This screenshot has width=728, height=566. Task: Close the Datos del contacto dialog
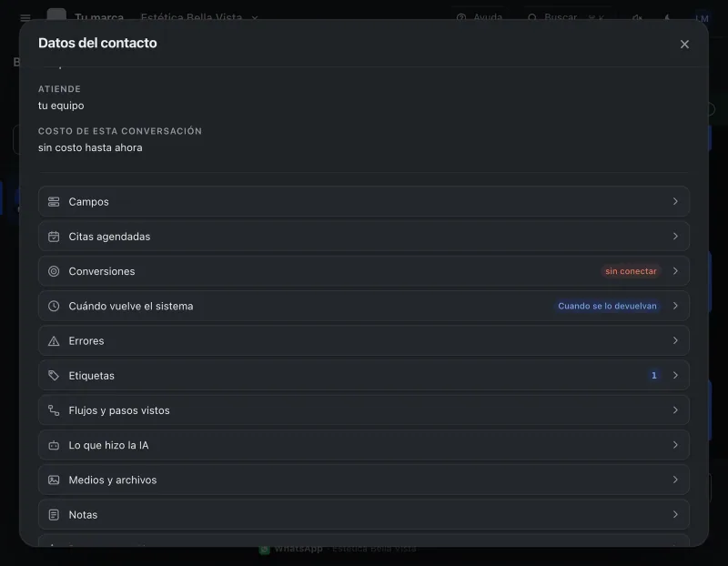(684, 44)
